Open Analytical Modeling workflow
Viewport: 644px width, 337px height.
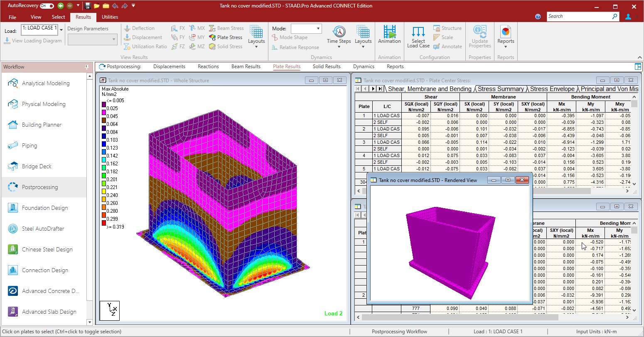click(x=45, y=83)
